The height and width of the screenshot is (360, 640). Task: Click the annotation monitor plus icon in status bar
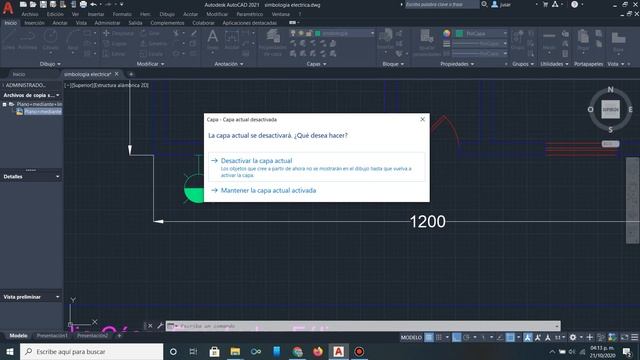coord(589,337)
